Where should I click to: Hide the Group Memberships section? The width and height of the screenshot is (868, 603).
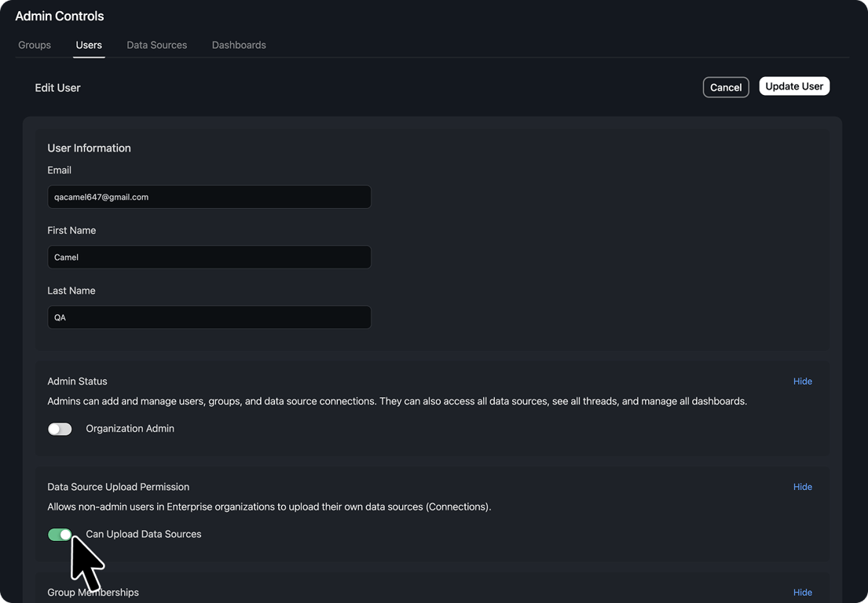pos(802,593)
